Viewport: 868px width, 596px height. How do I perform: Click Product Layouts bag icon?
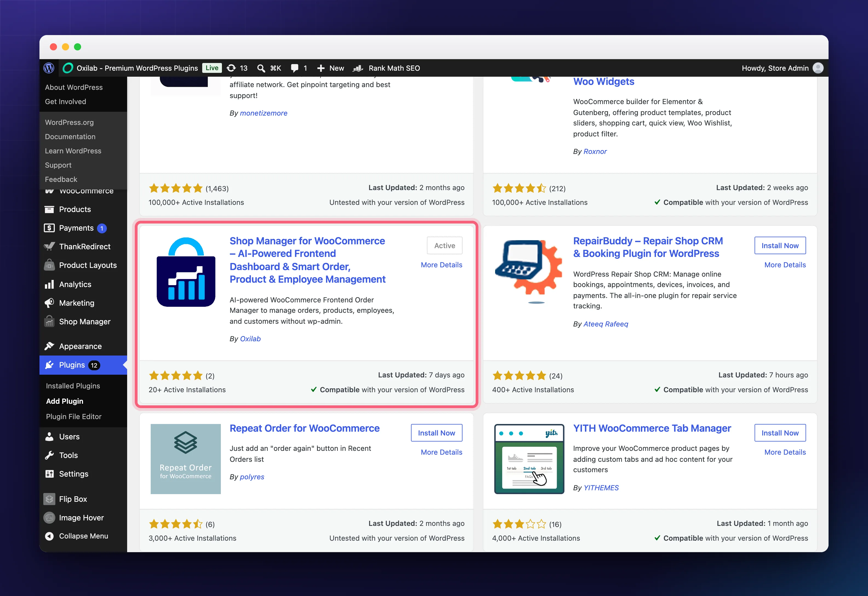49,265
